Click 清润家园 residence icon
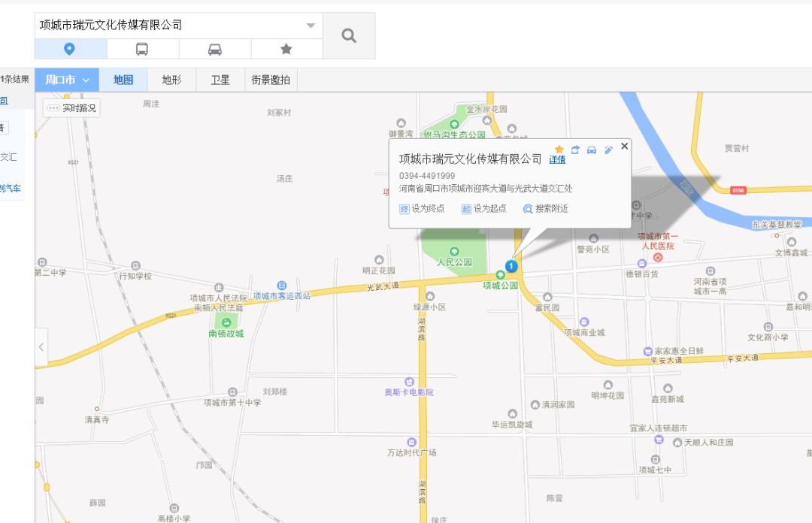The width and height of the screenshot is (812, 523). point(535,404)
